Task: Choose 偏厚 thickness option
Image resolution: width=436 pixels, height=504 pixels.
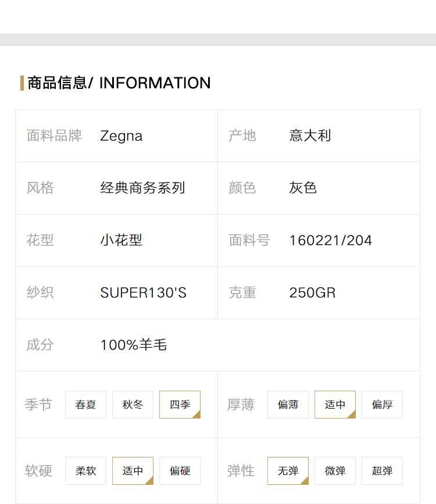Action: tap(382, 405)
